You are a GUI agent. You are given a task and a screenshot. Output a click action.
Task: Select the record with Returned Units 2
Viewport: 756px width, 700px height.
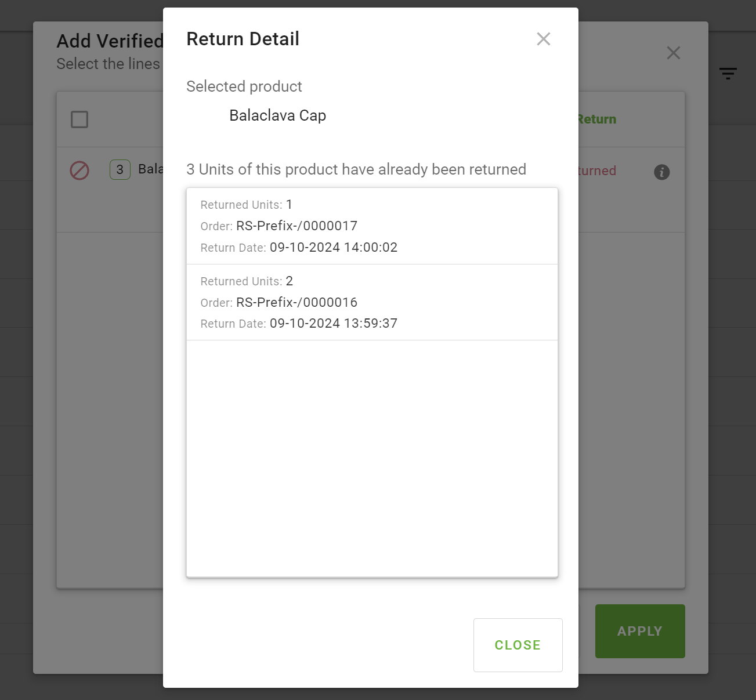point(372,302)
